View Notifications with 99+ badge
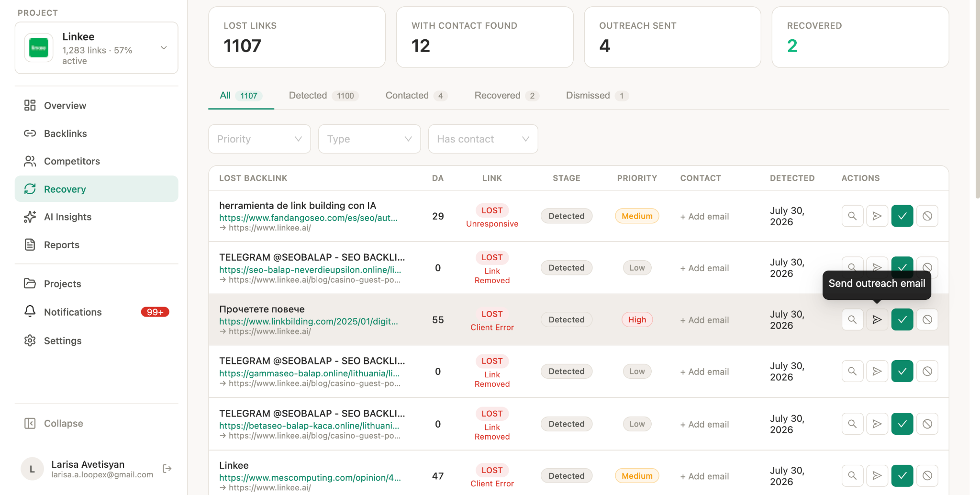The width and height of the screenshot is (980, 495). coord(96,312)
